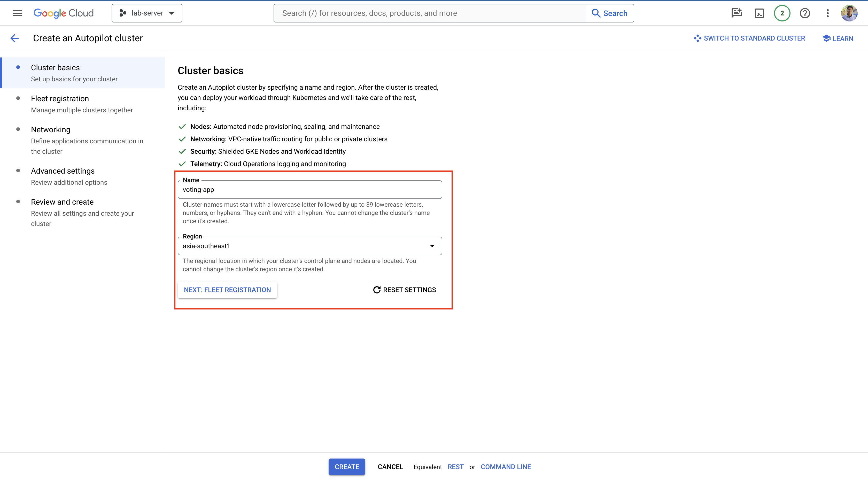Screen dimensions: 868x481
Task: Select the Advanced settings step
Action: 63,170
